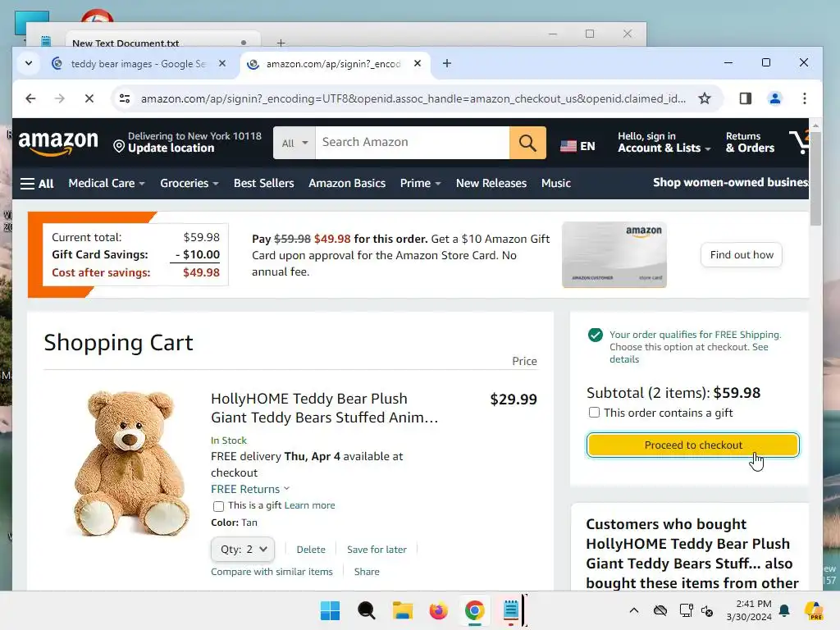Open Chrome three-dot menu
The width and height of the screenshot is (840, 630).
805,98
